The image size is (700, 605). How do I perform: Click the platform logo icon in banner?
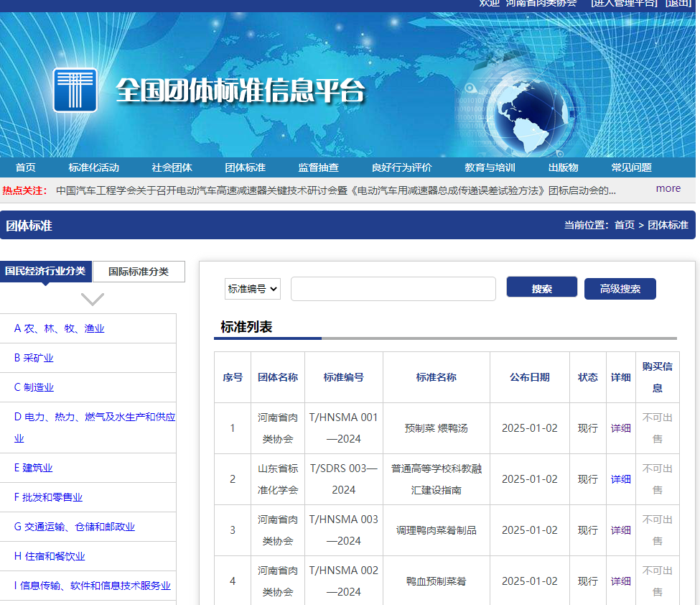[x=75, y=91]
